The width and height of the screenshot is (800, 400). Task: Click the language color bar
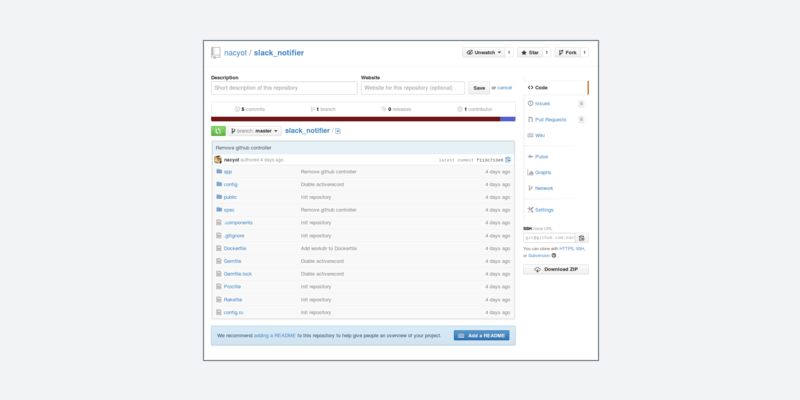click(356, 118)
